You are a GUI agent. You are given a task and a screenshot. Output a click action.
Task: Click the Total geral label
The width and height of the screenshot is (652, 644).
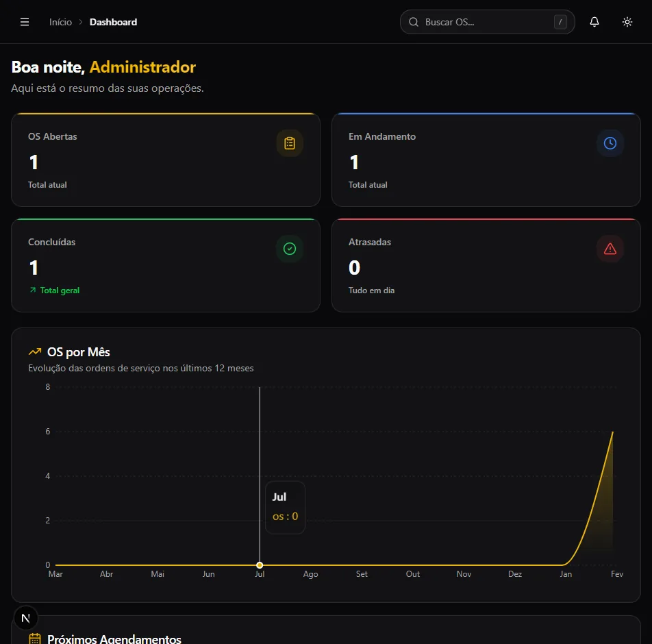click(x=60, y=290)
